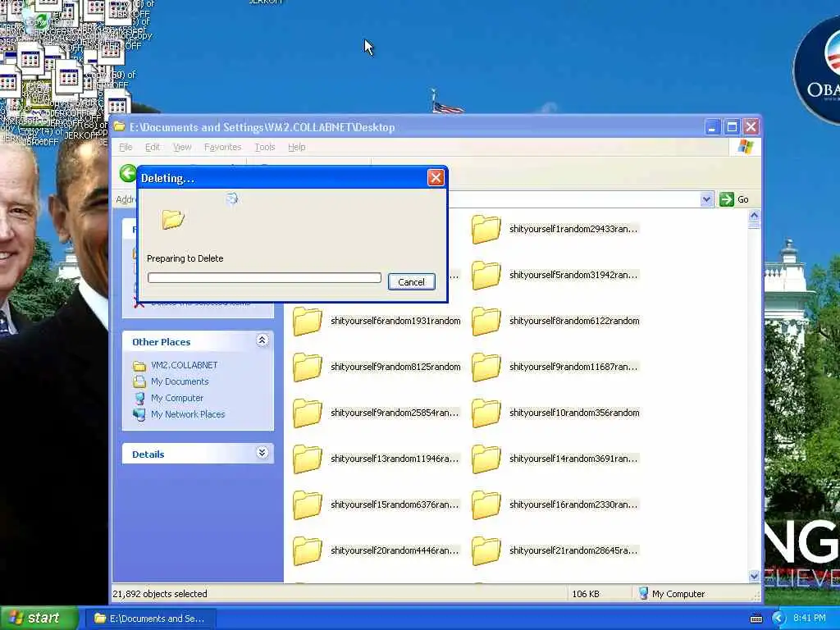Click Cancel in the Deleting dialog
Image resolution: width=840 pixels, height=630 pixels.
coord(412,282)
